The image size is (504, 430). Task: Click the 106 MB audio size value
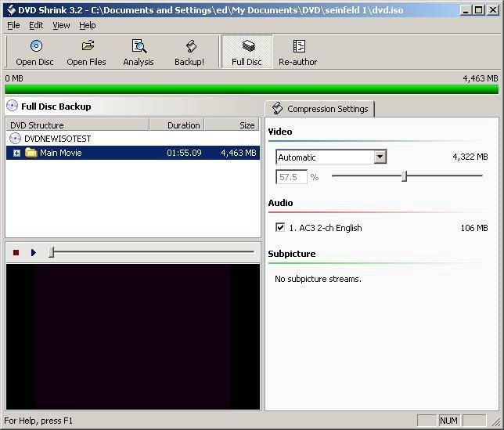474,228
